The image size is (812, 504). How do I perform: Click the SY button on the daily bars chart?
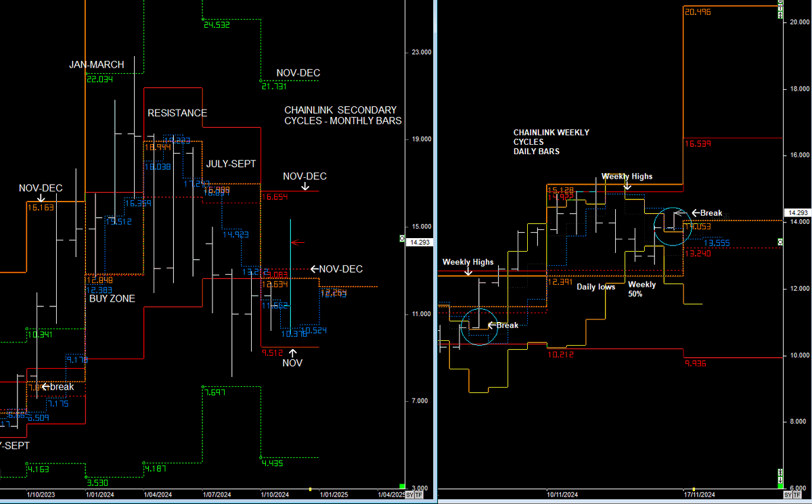coord(788,496)
